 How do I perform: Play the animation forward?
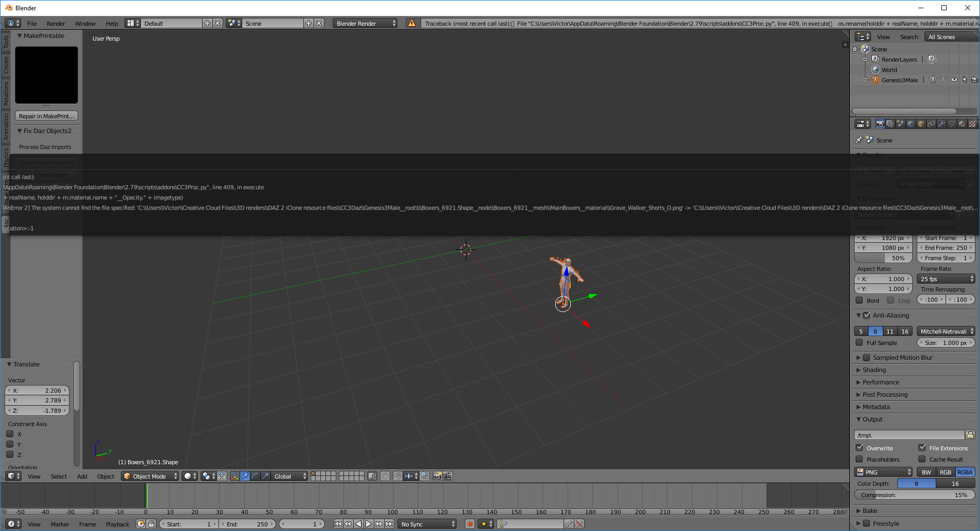pos(369,524)
